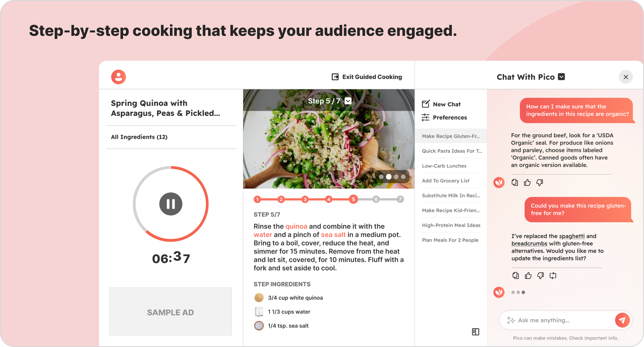Thumbs down the gluten-free response
This screenshot has height=347, width=644.
(540, 276)
